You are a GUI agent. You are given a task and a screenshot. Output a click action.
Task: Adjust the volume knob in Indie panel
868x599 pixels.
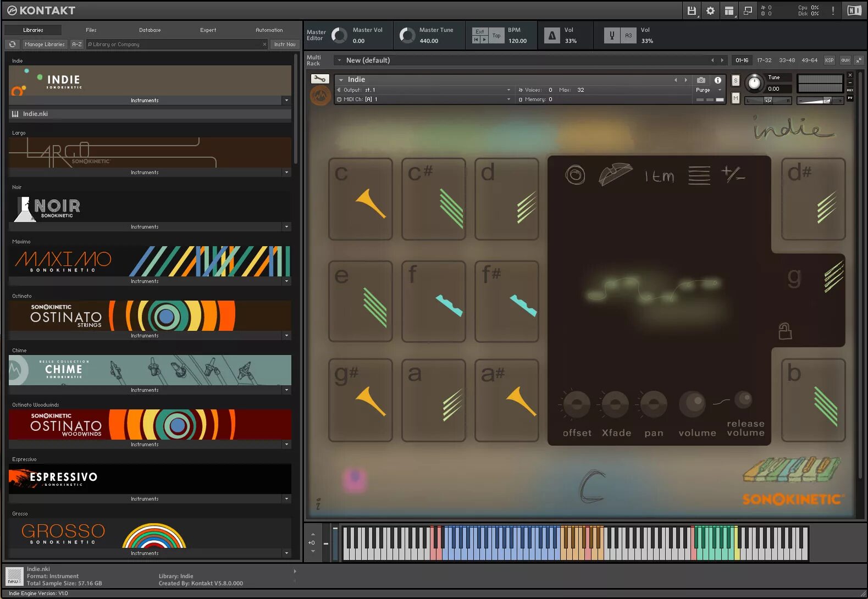[693, 404]
